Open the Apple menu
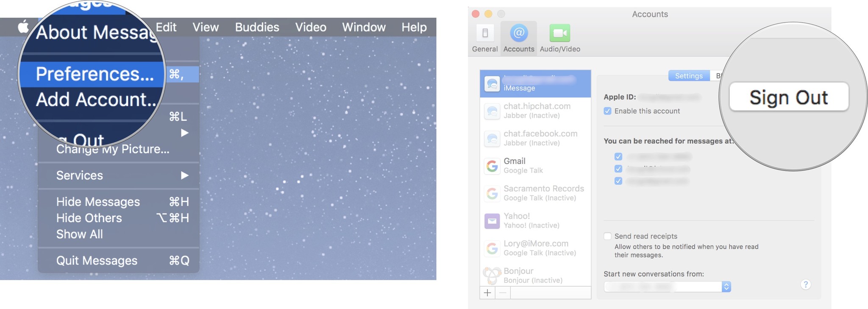This screenshot has width=868, height=309. 23,27
